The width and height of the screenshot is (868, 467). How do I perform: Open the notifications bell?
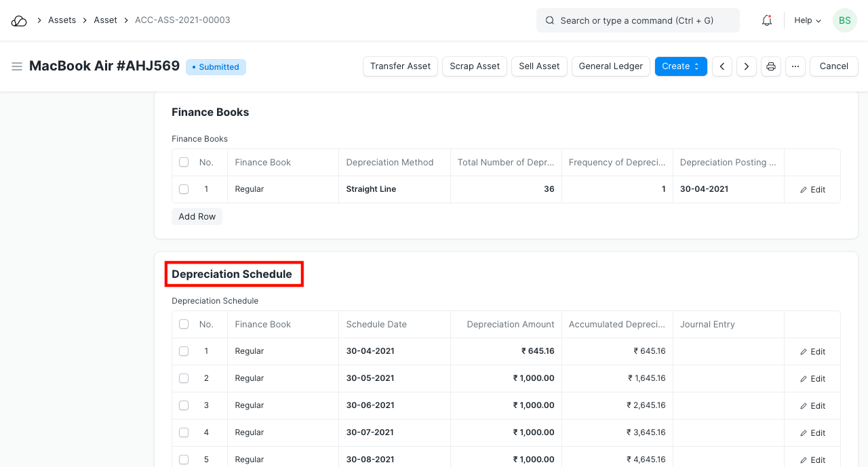767,20
